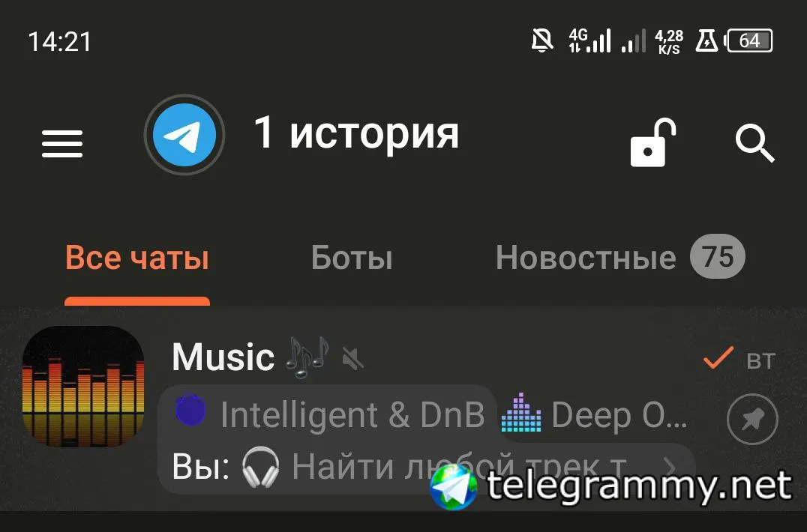This screenshot has width=807, height=532.
Task: Tap the battery indicator showing 64
Action: click(748, 40)
